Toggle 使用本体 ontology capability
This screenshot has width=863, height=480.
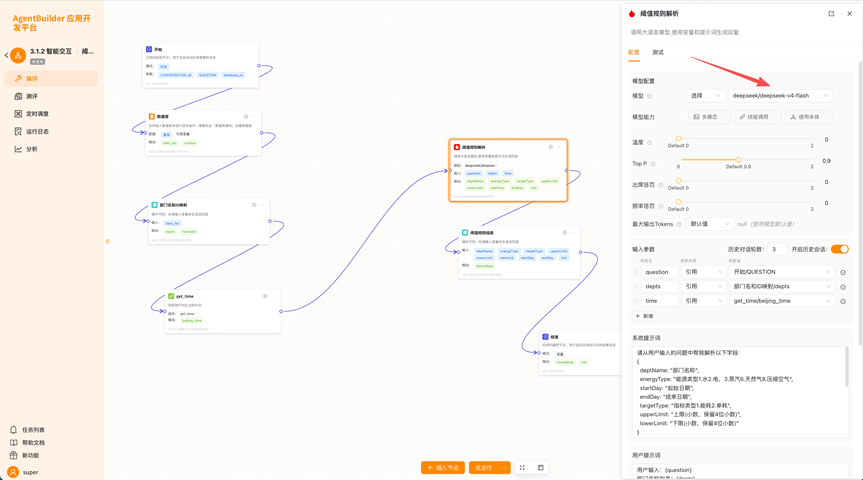pyautogui.click(x=809, y=117)
